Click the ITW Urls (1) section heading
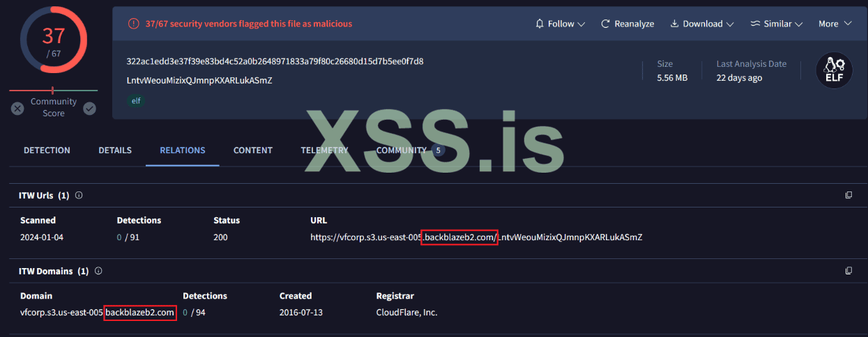The height and width of the screenshot is (337, 868). (x=44, y=196)
